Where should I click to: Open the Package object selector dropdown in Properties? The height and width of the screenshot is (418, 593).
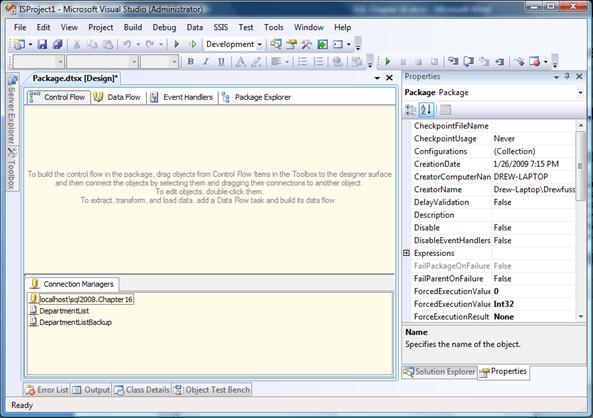(580, 93)
